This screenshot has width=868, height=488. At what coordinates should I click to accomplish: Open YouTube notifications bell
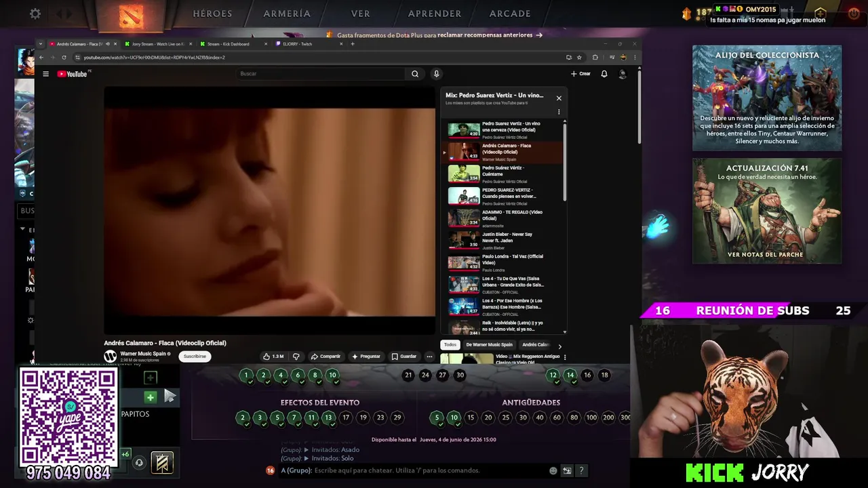(x=604, y=74)
